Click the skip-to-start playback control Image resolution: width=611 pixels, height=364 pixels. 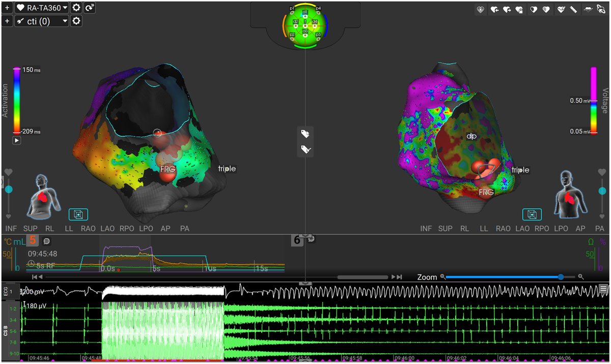pos(34,277)
